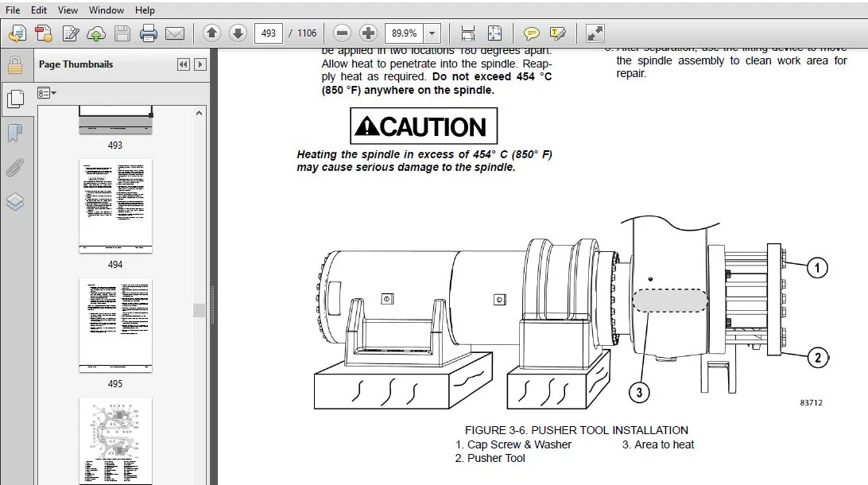
Task: Select page 493 thumbnail
Action: point(115,120)
